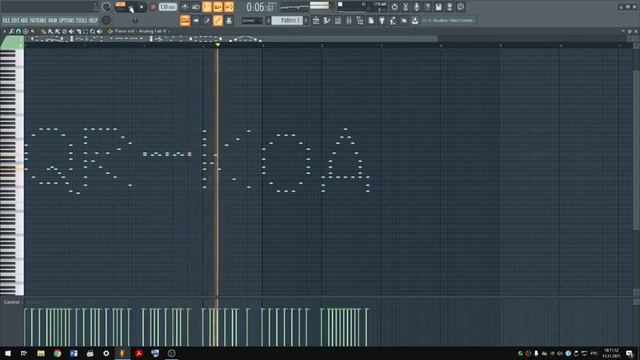This screenshot has height=360, width=640.
Task: Toggle the orange link grouping button
Action: (x=218, y=20)
